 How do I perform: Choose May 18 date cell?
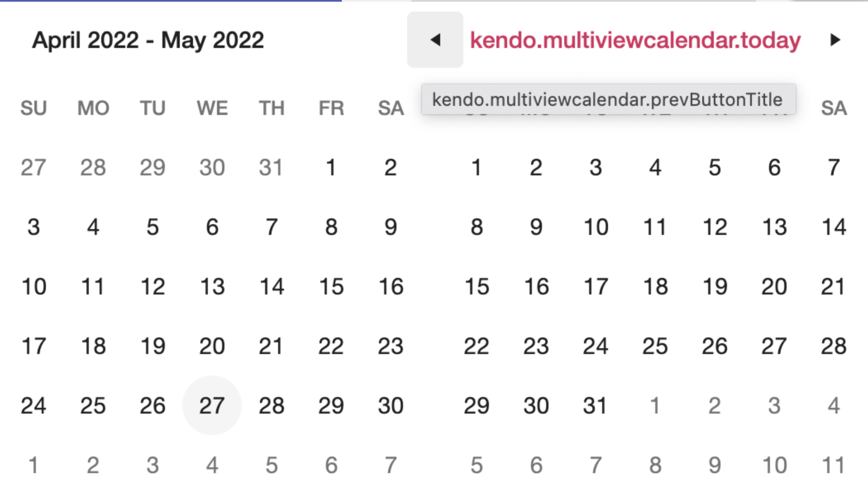pos(655,286)
